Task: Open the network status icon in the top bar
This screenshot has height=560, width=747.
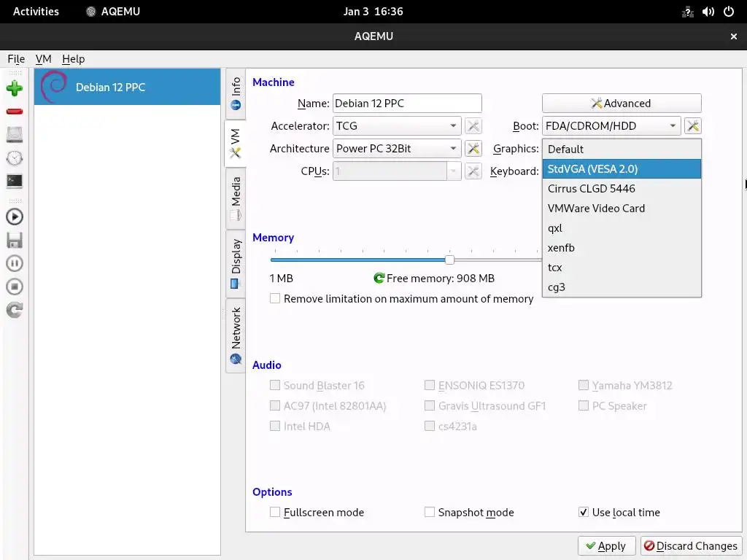Action: (x=687, y=12)
